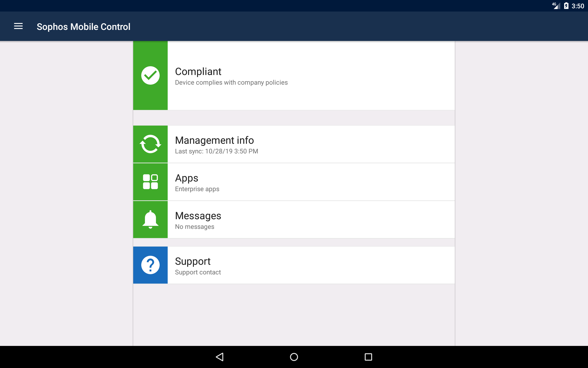Viewport: 588px width, 368px height.
Task: Tap the Management info sync icon
Action: tap(150, 144)
